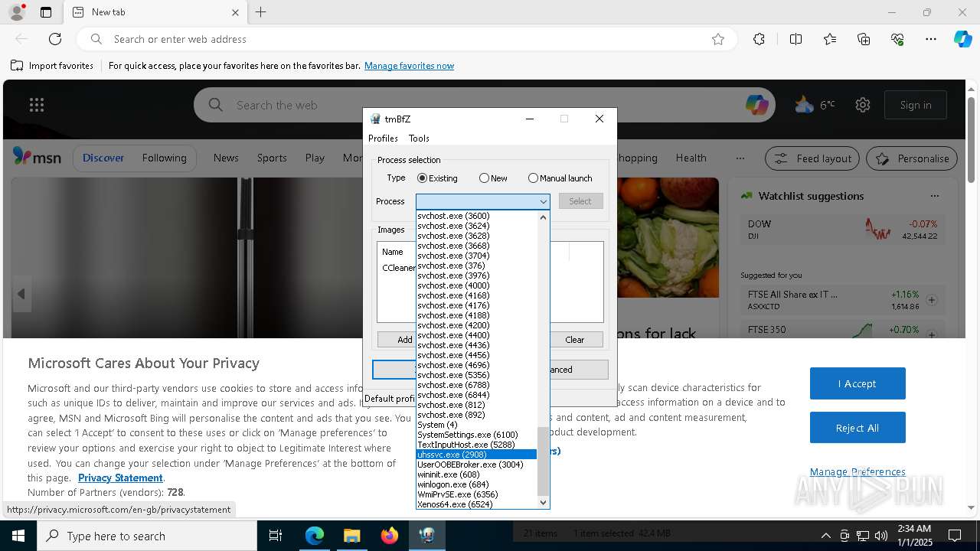The width and height of the screenshot is (980, 551).
Task: Choose Xenos64.exe (6524) from process list
Action: [x=476, y=504]
